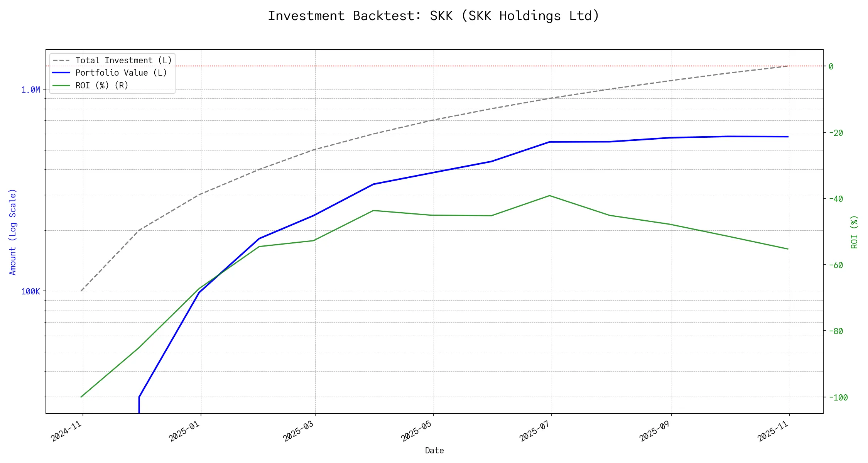868x463 pixels.
Task: Click Total Investment legend entry
Action: (123, 61)
